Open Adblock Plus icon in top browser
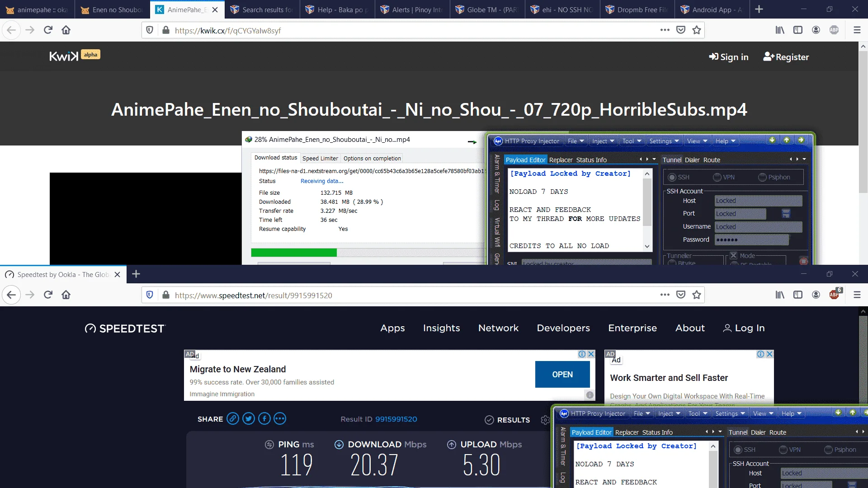The height and width of the screenshot is (488, 868). coord(834,30)
